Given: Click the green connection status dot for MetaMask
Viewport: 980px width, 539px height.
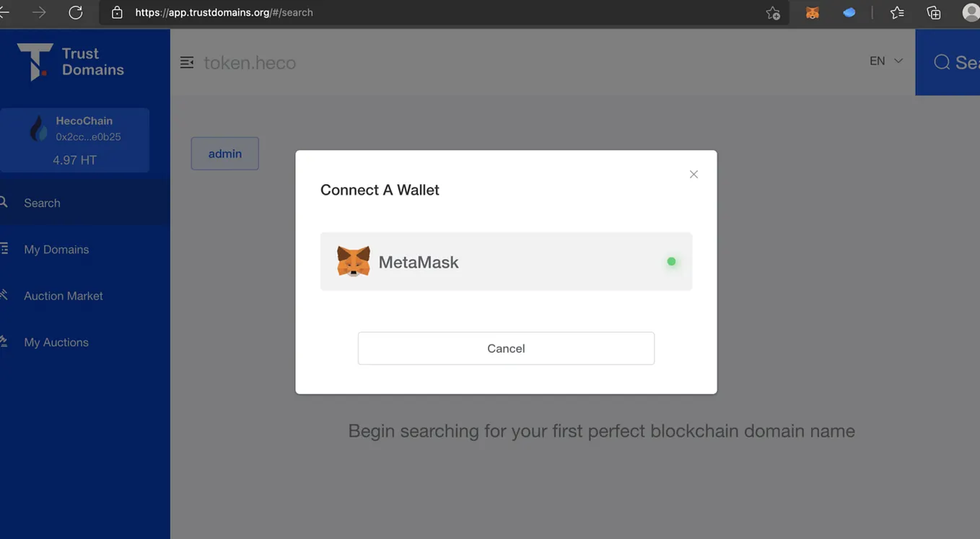Looking at the screenshot, I should [671, 261].
